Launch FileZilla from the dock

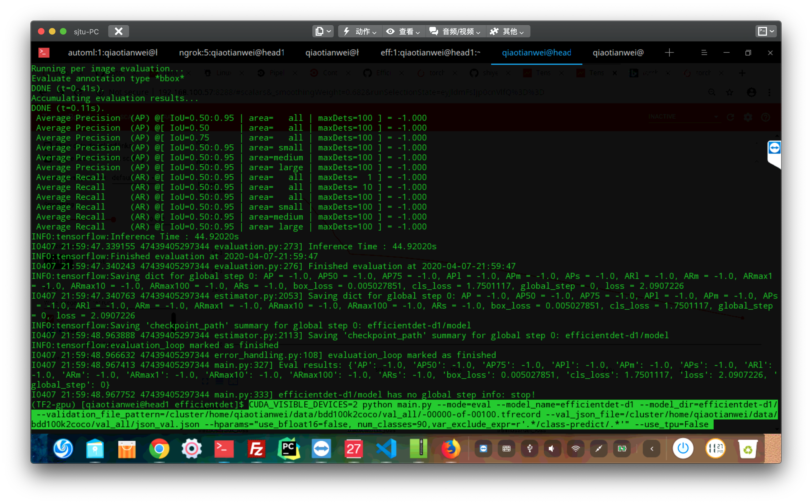pos(257,449)
